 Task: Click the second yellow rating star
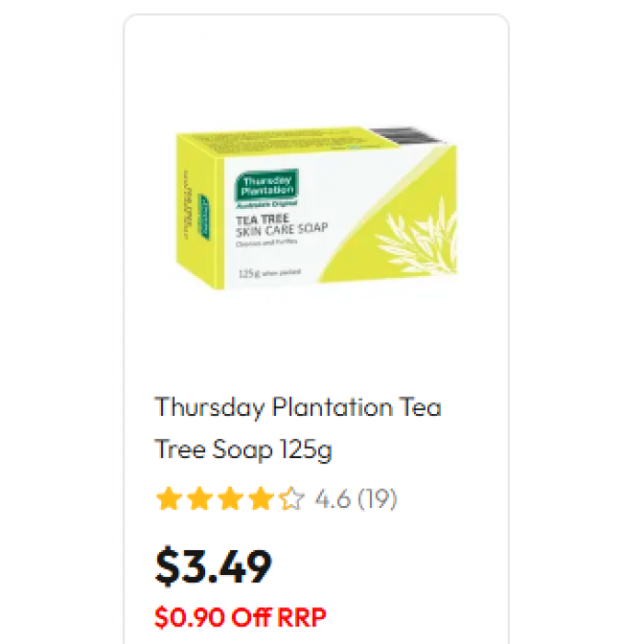tap(200, 499)
